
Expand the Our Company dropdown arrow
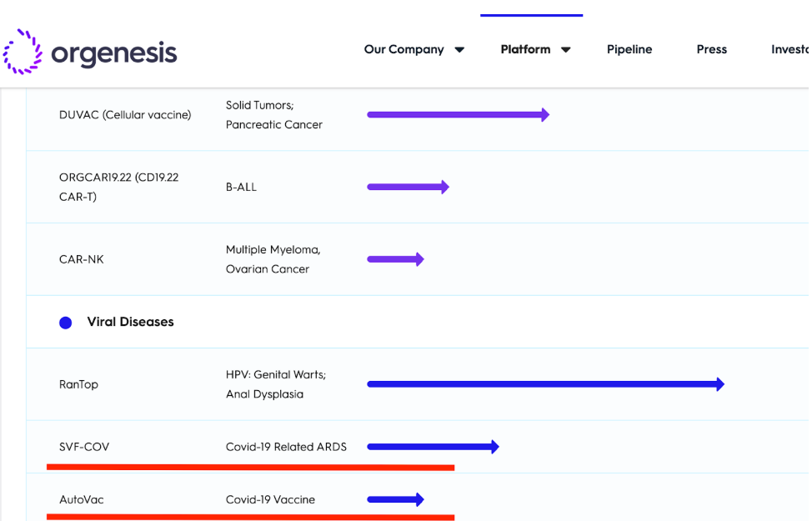459,50
